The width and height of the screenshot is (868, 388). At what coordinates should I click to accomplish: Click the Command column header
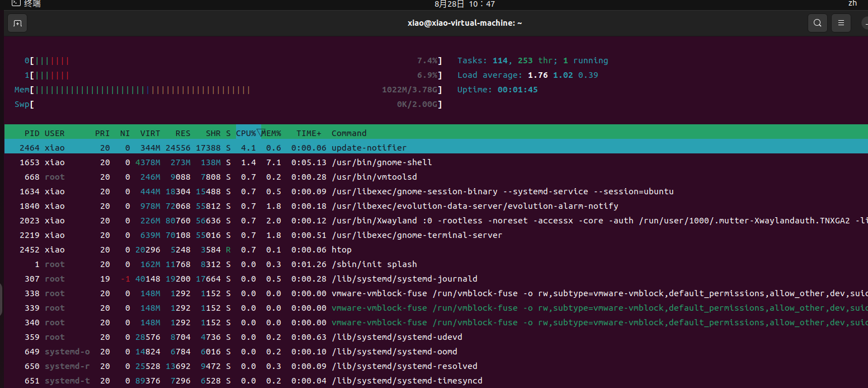[349, 133]
